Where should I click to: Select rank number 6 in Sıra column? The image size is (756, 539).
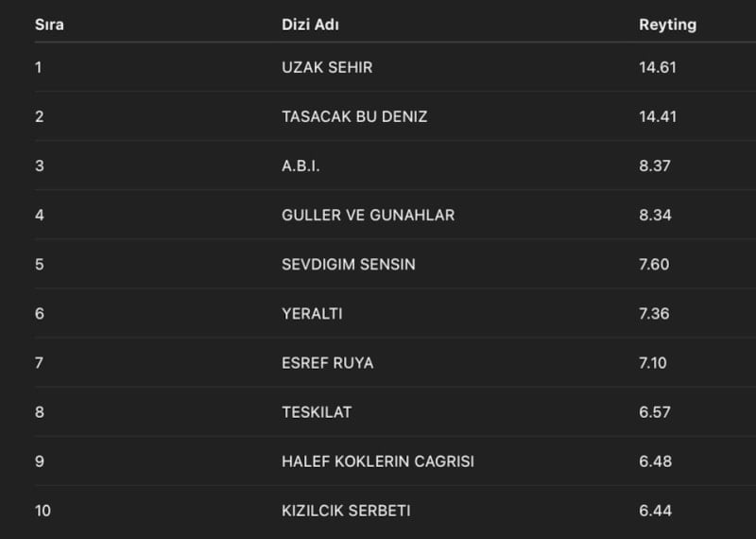pos(40,313)
